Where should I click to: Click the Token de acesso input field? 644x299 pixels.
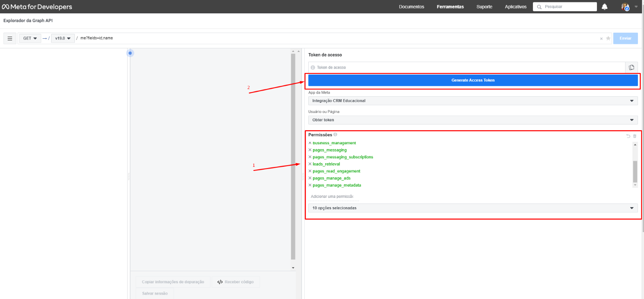coord(467,67)
